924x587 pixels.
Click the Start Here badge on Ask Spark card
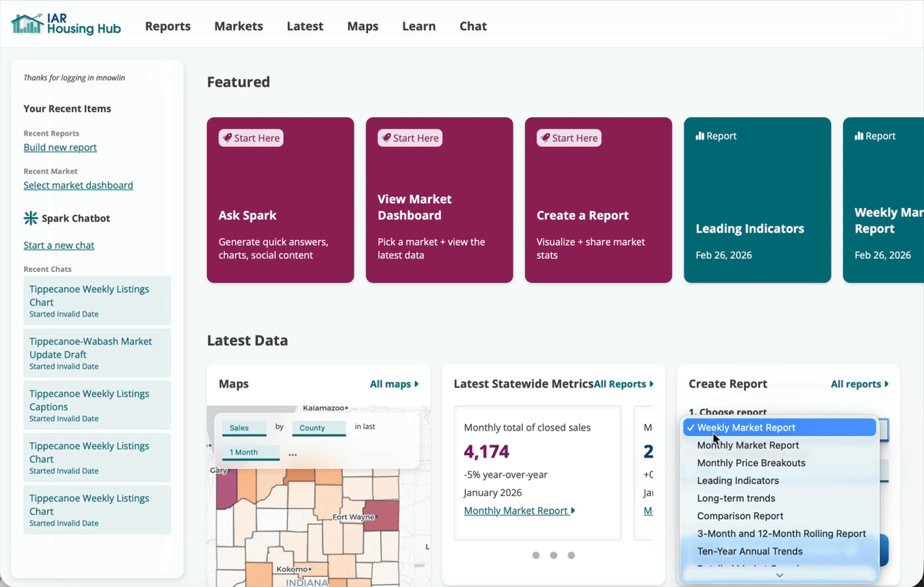(x=250, y=137)
